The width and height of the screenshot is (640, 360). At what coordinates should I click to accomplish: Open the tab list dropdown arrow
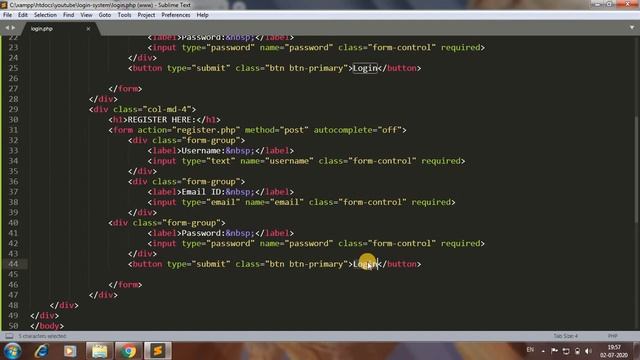(x=632, y=28)
